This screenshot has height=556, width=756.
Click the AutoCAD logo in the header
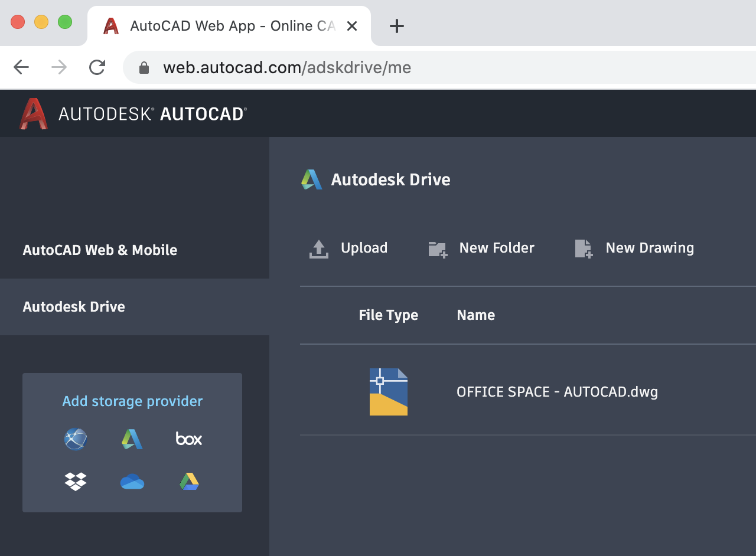[x=34, y=113]
